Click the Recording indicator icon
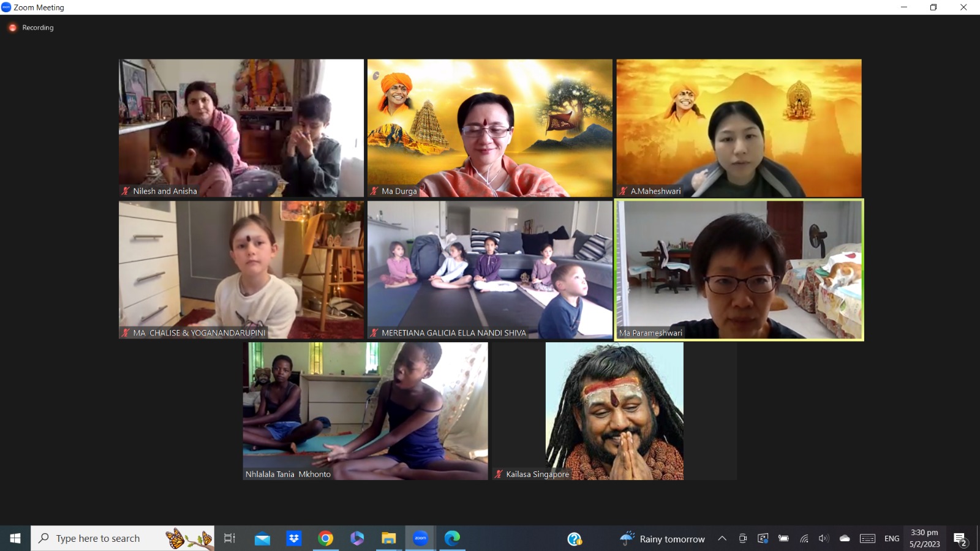980x551 pixels. [x=12, y=28]
